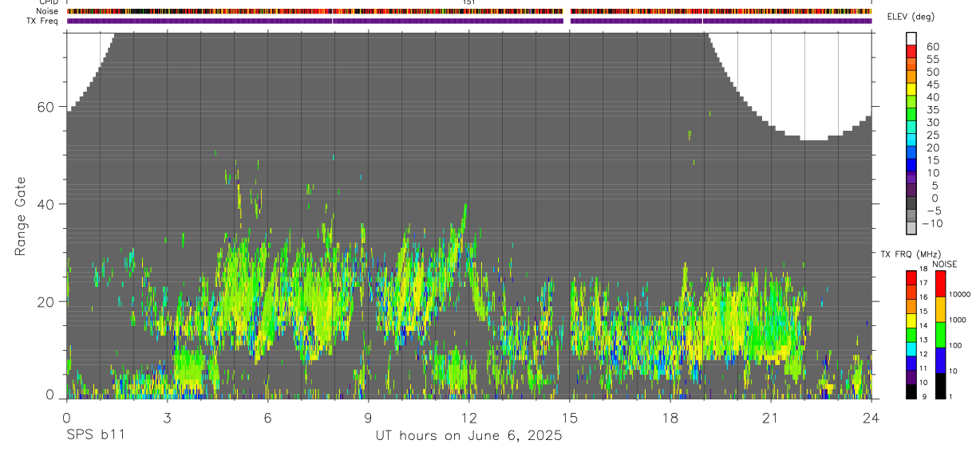Click the Range Gate axis label
The width and height of the screenshot is (980, 452).
(22, 216)
